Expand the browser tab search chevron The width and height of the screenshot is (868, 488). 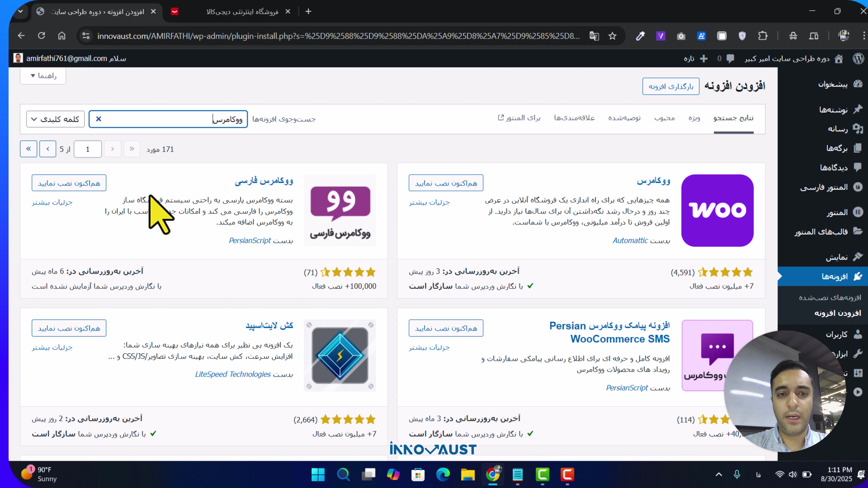[x=21, y=12]
